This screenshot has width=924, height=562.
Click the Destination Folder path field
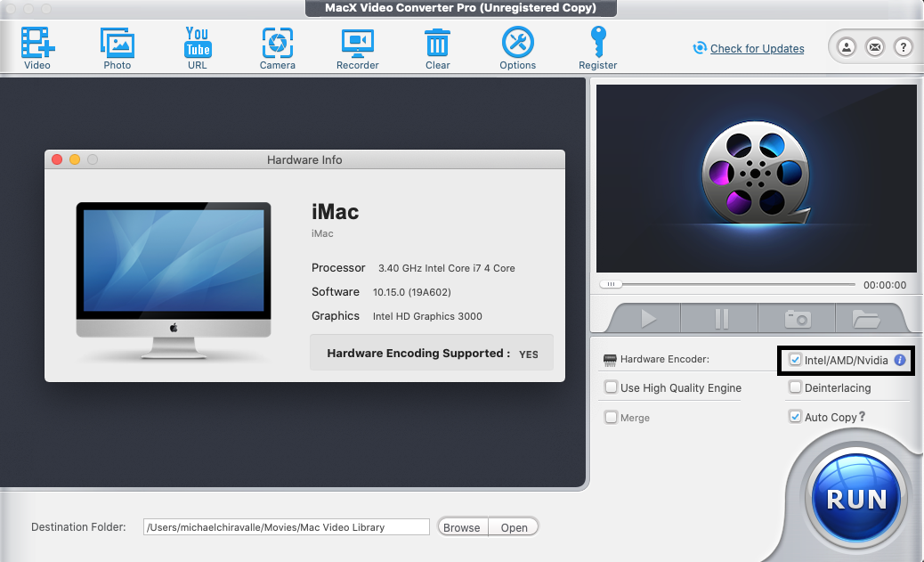click(287, 527)
